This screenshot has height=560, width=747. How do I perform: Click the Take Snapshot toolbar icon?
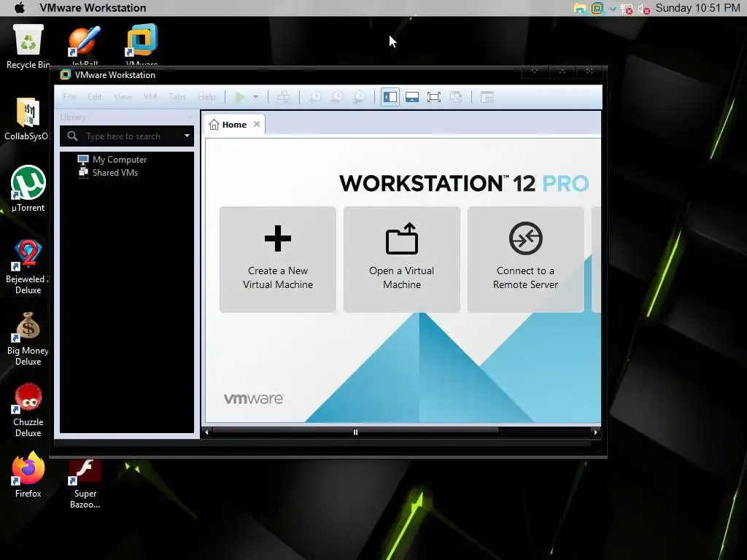[315, 97]
